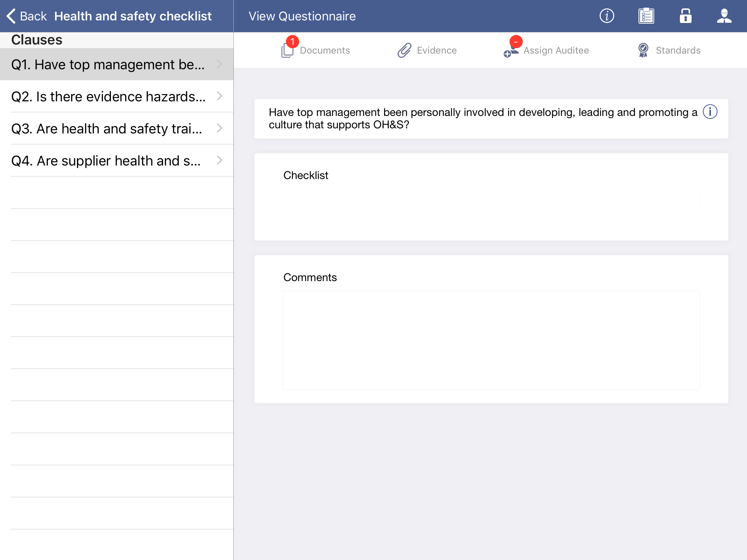Expand Q4 using its chevron
This screenshot has height=560, width=747.
pos(220,160)
